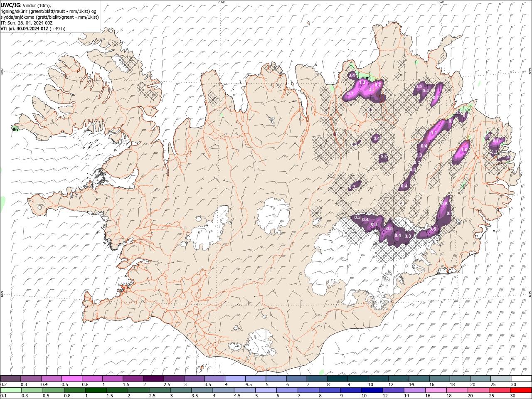Click the '15W' longitude label
The height and width of the screenshot is (399, 532).
440,2
